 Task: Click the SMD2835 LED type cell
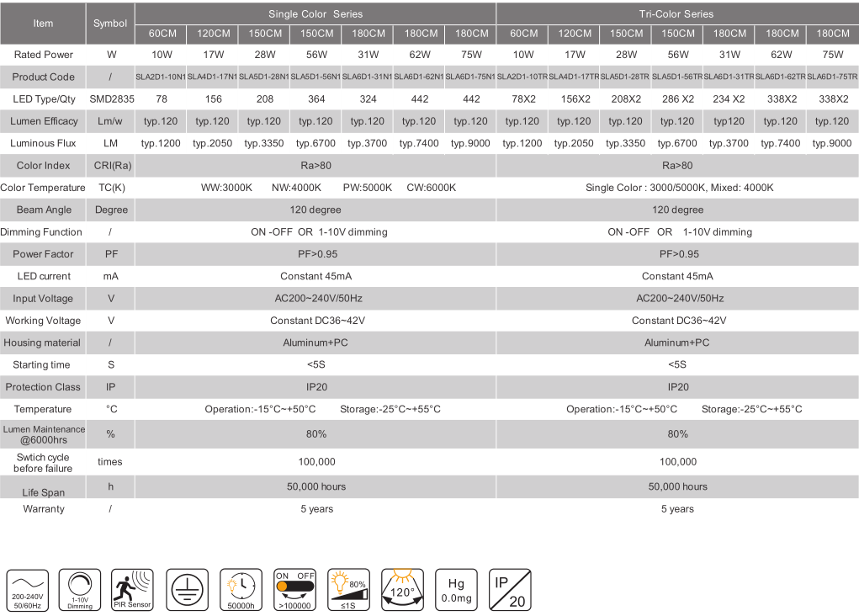point(112,99)
